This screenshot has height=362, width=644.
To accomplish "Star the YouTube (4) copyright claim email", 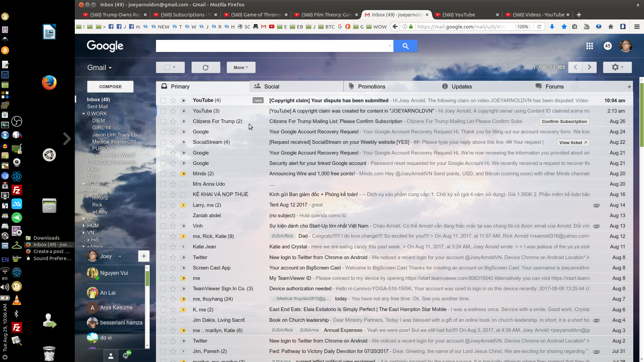I will click(x=173, y=100).
